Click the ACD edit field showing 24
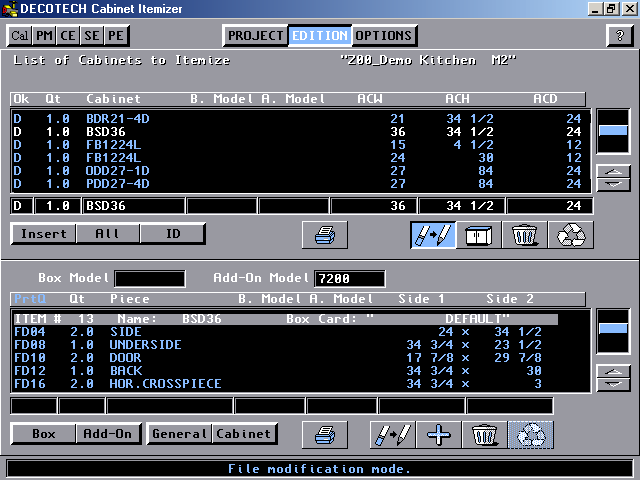 pyautogui.click(x=549, y=206)
